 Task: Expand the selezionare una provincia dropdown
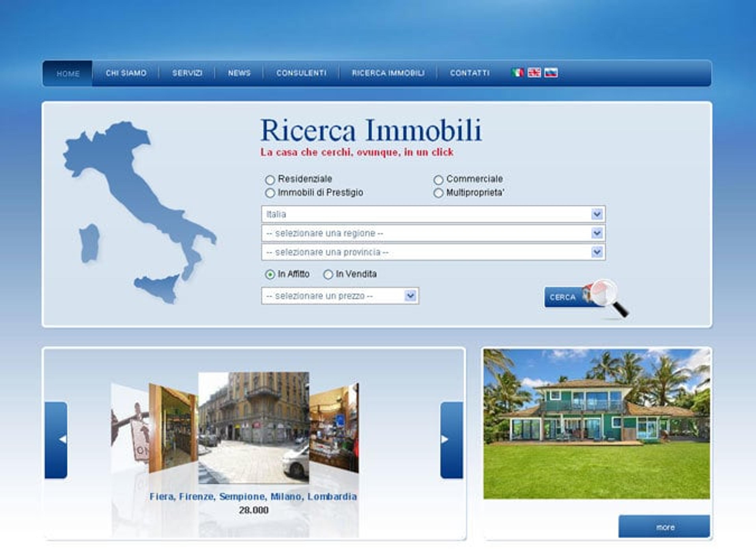433,252
